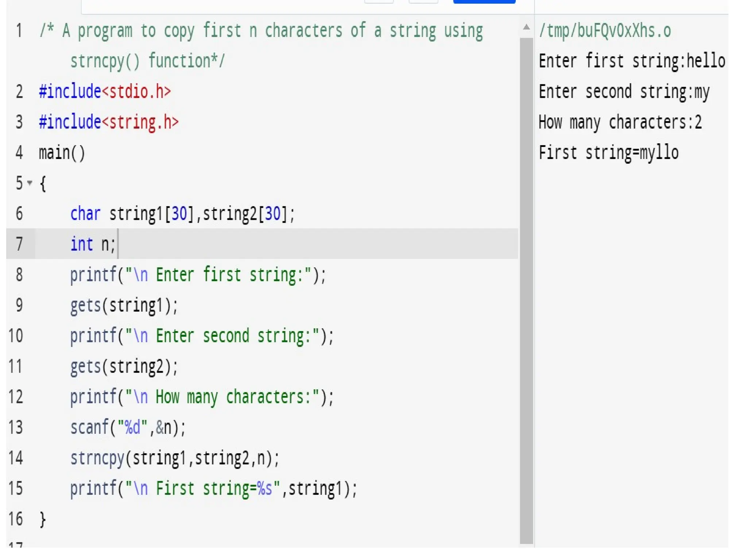Click the final printf statement on line 15
This screenshot has width=747, height=560.
click(x=213, y=489)
